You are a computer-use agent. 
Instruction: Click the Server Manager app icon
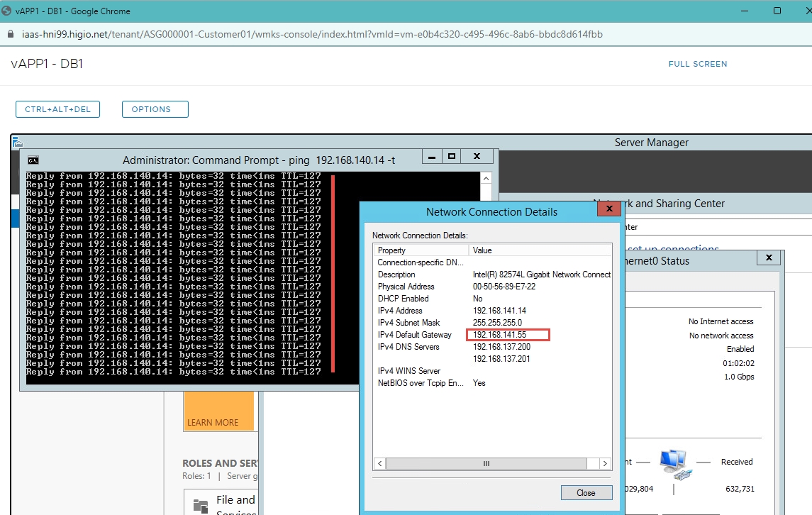click(17, 142)
